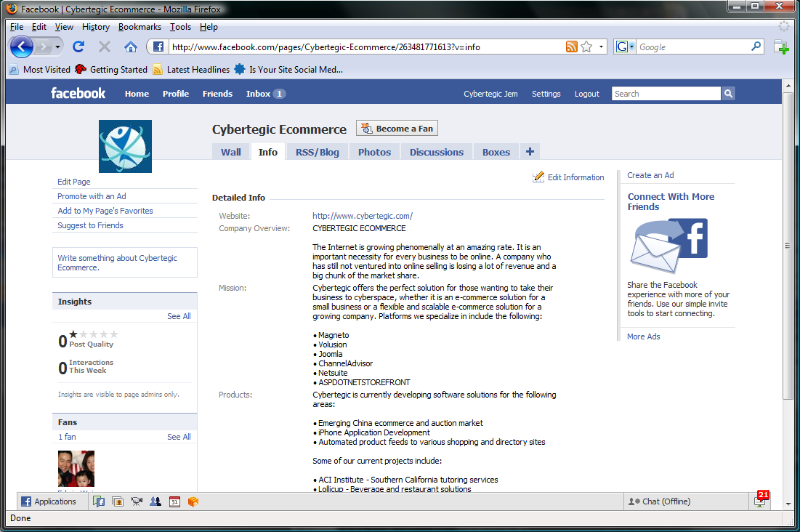Open the notifications icon with 21 badge
This screenshot has height=532, width=800.
(760, 500)
